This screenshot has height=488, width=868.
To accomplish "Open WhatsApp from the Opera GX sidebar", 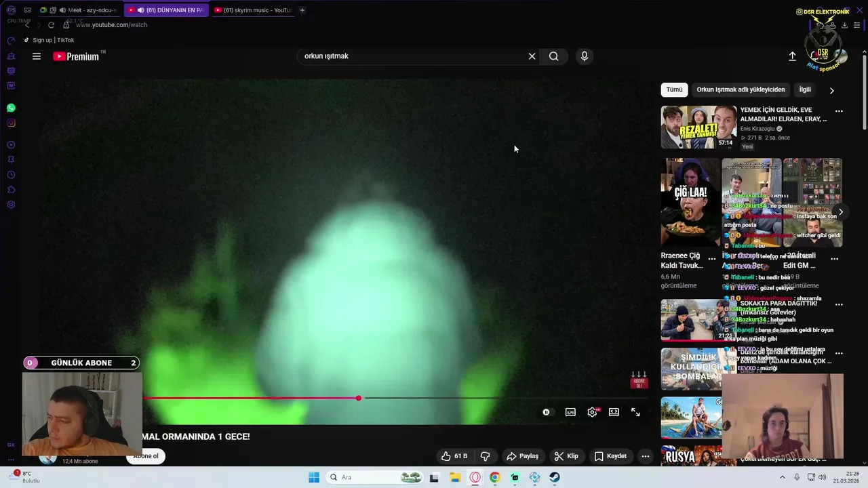I will [11, 108].
